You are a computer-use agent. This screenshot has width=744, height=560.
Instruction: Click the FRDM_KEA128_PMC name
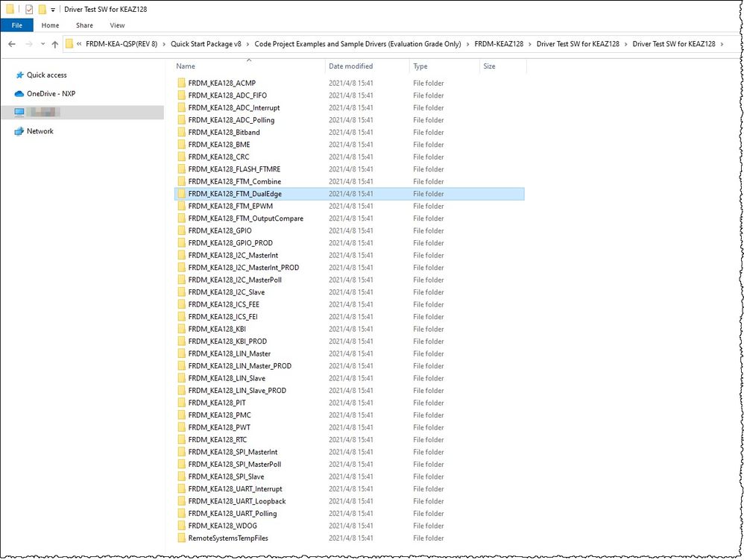(x=220, y=415)
